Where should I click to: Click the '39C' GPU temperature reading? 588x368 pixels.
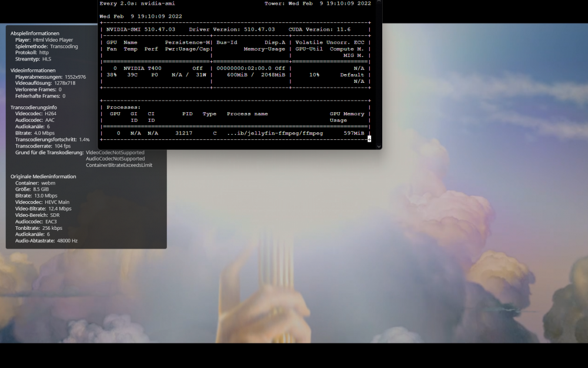tap(132, 75)
